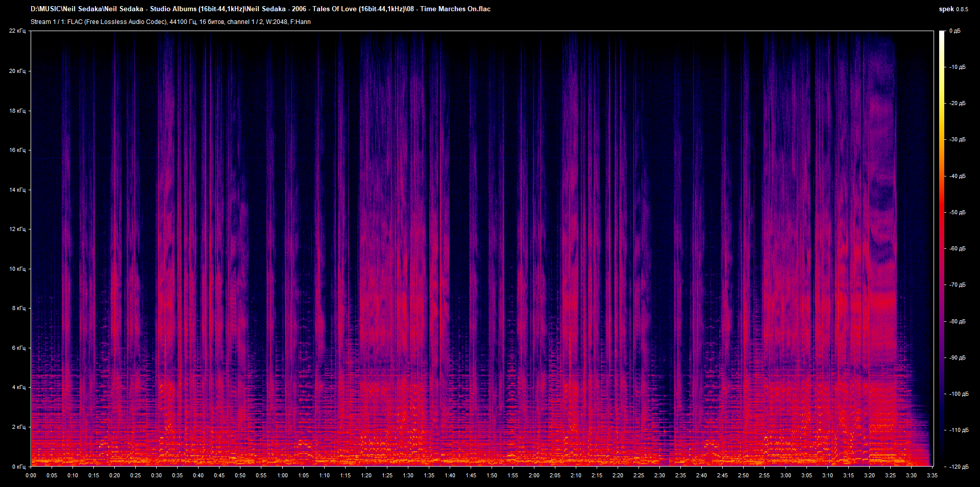This screenshot has width=980, height=487.
Task: Click the 1:15 time axis label
Action: coord(345,475)
